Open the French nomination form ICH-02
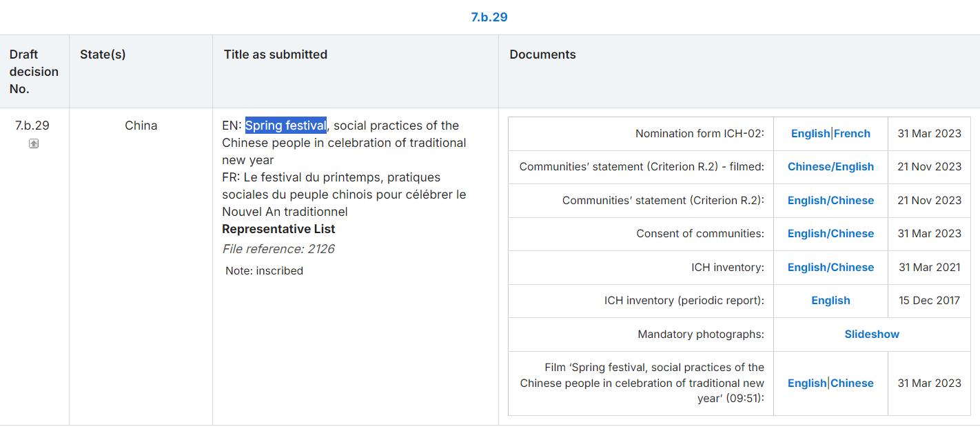This screenshot has height=429, width=980. click(852, 134)
